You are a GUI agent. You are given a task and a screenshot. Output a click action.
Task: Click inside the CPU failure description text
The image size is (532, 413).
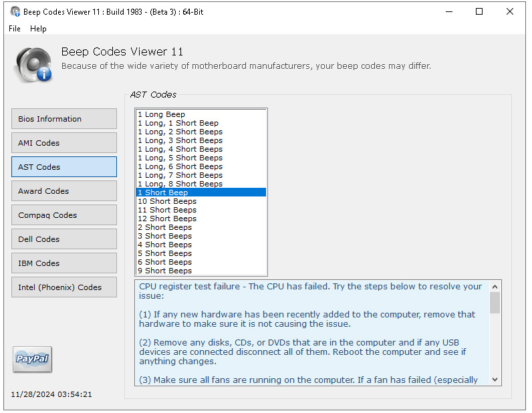pos(312,333)
